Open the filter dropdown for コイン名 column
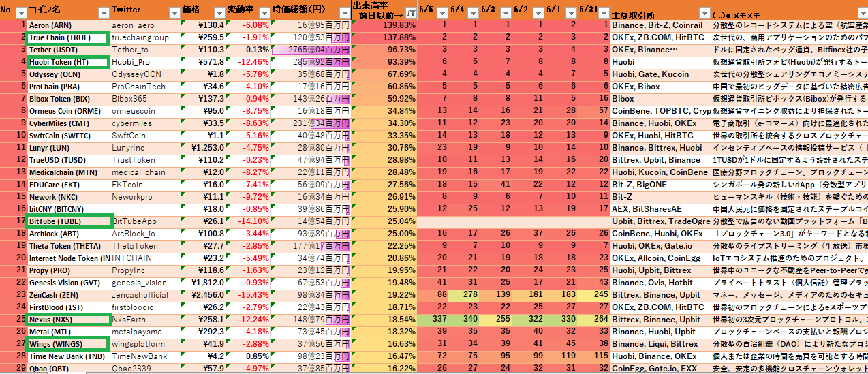 103,13
